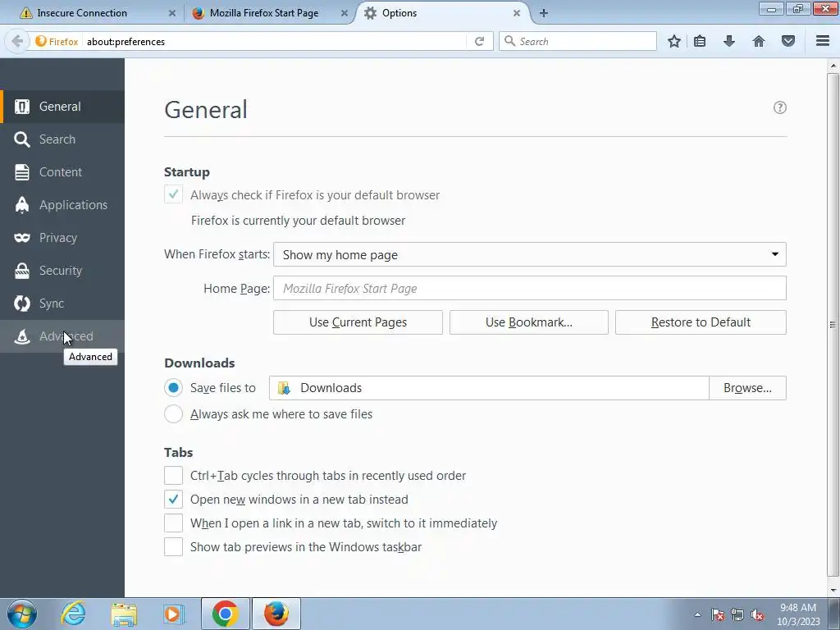Close the Options tab
The height and width of the screenshot is (630, 840).
517,13
